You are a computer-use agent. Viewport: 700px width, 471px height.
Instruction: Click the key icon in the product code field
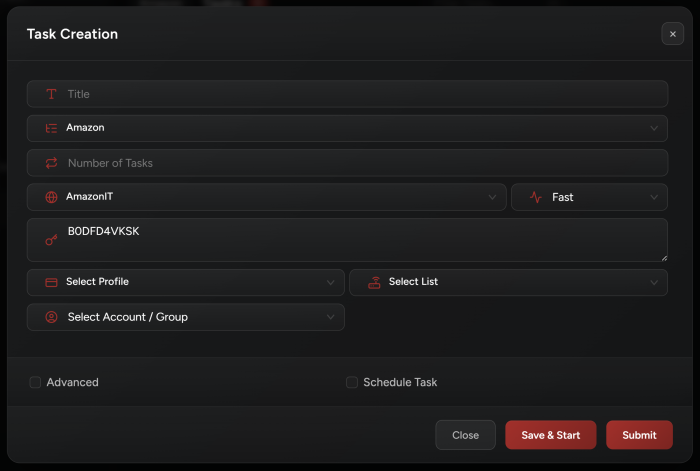(51, 240)
